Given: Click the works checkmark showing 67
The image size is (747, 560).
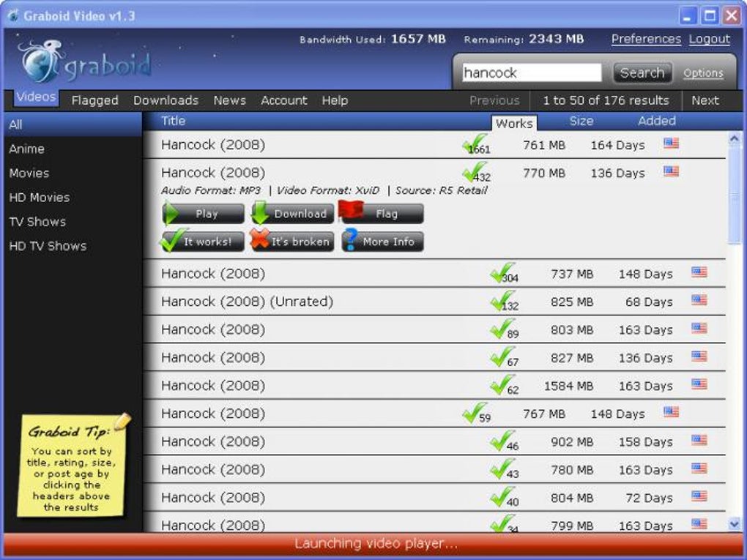Looking at the screenshot, I should [x=504, y=357].
